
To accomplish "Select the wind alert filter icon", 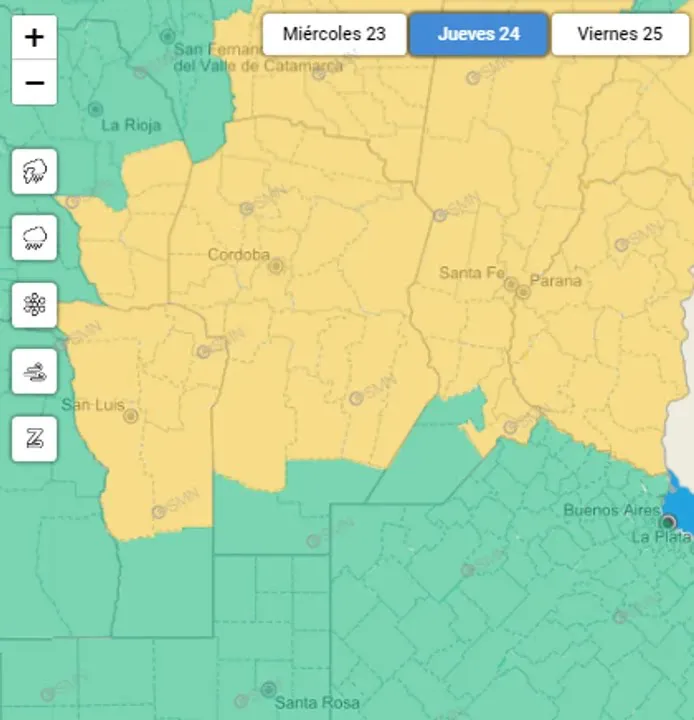I will tap(34, 372).
